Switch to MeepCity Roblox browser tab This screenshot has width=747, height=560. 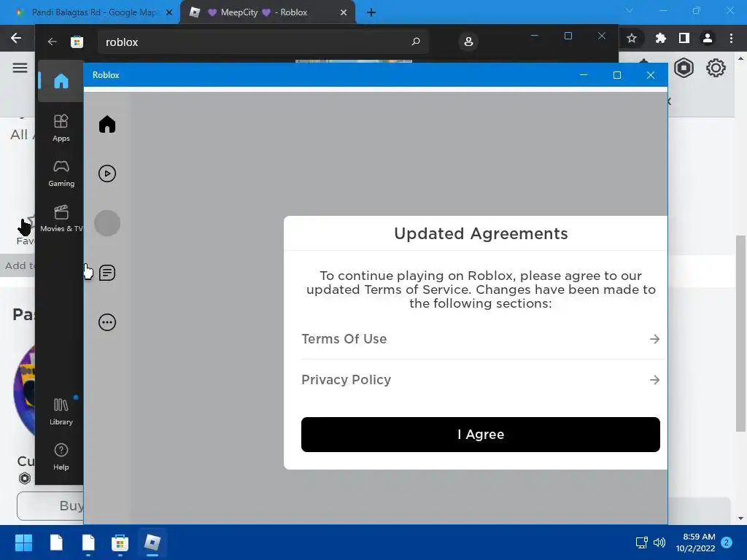pos(264,12)
